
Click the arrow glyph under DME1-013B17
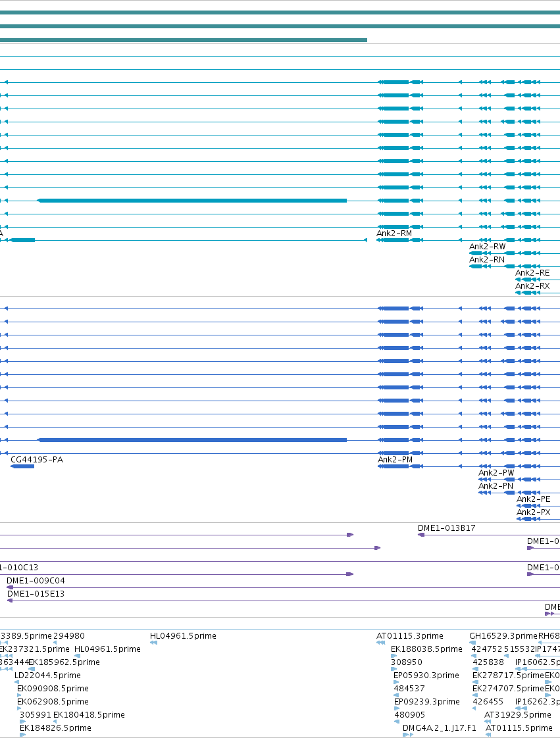421,535
